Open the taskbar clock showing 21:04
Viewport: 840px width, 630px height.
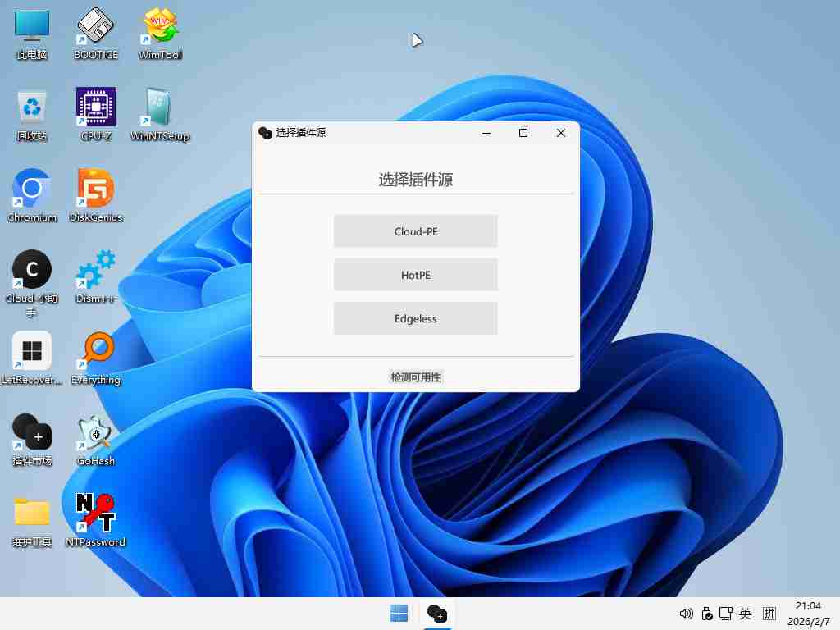808,614
